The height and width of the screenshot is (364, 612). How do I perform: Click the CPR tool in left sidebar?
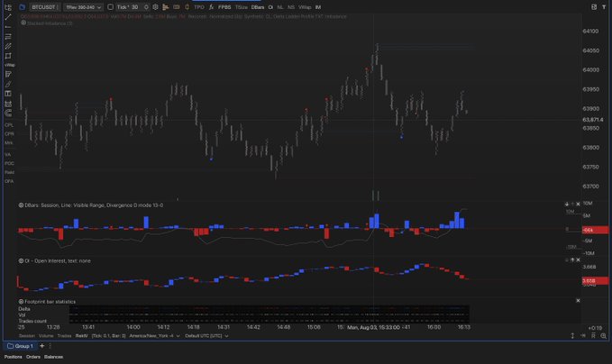[9, 134]
